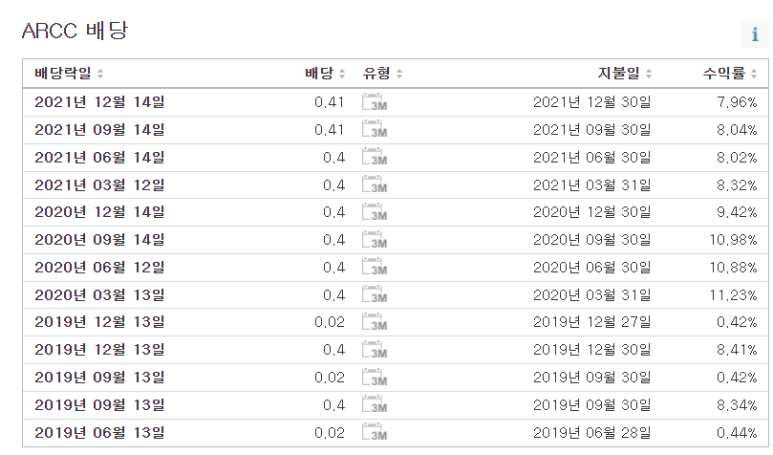Select the ex-dividend date 2020년 12월 14일
This screenshot has width=773, height=455.
(x=100, y=212)
